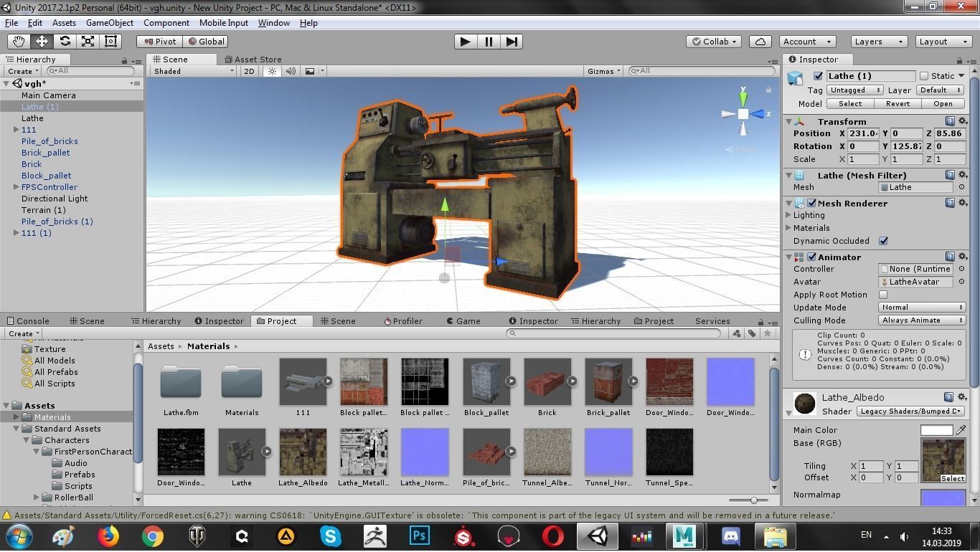Screen dimensions: 980x552
Task: Open Firefox from the taskbar
Action: point(108,536)
